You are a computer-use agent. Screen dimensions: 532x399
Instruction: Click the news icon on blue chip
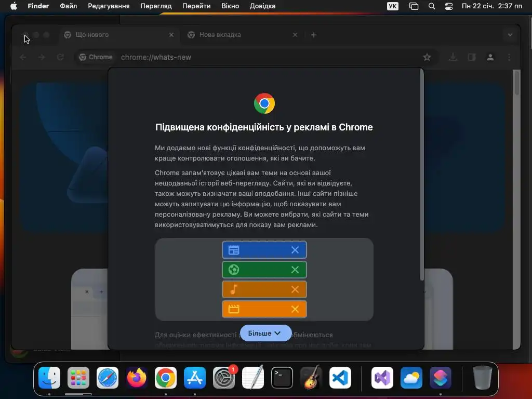[x=234, y=250]
